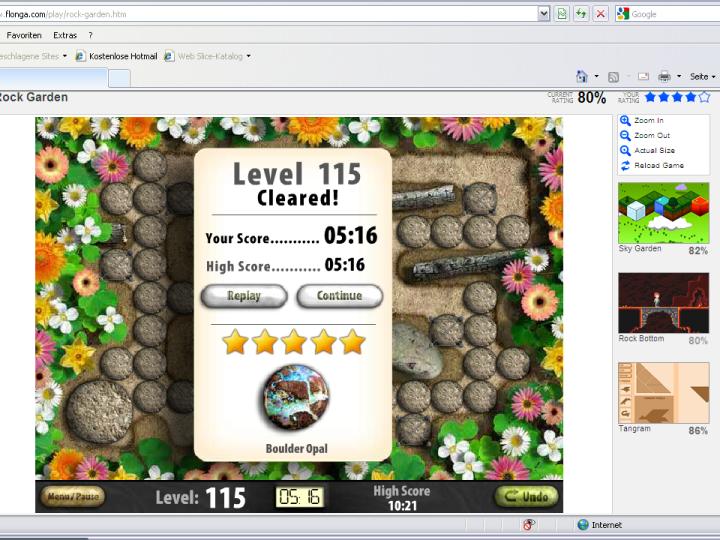
Task: Click the RSS feeds icon
Action: pyautogui.click(x=613, y=76)
